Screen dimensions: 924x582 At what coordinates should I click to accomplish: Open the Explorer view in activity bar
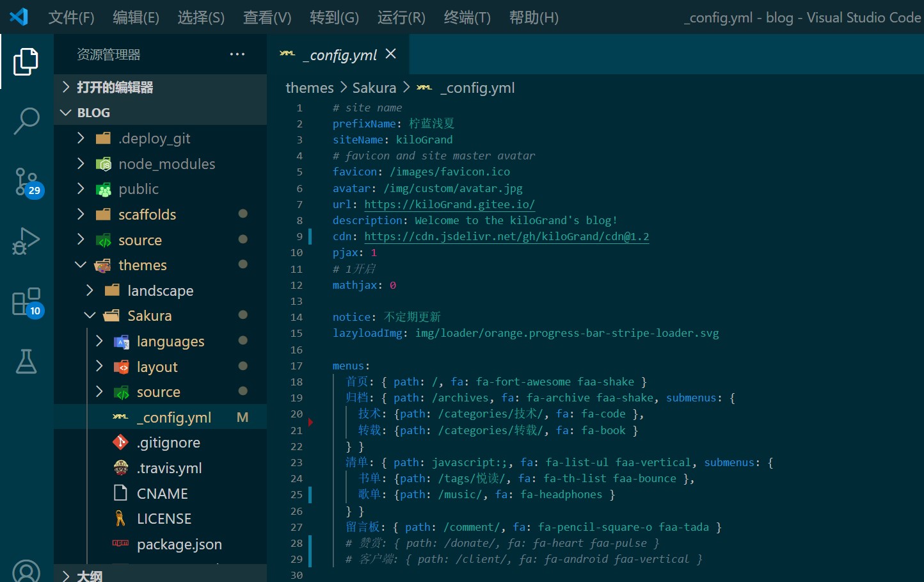tap(26, 61)
